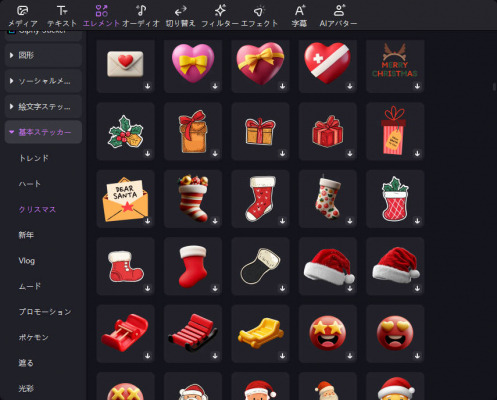Select the 新年 subcategory

(26, 235)
